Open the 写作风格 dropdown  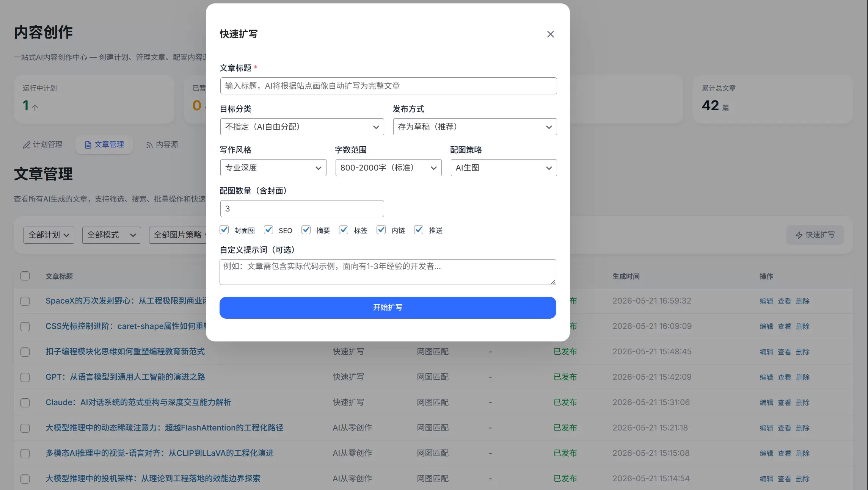(x=273, y=168)
